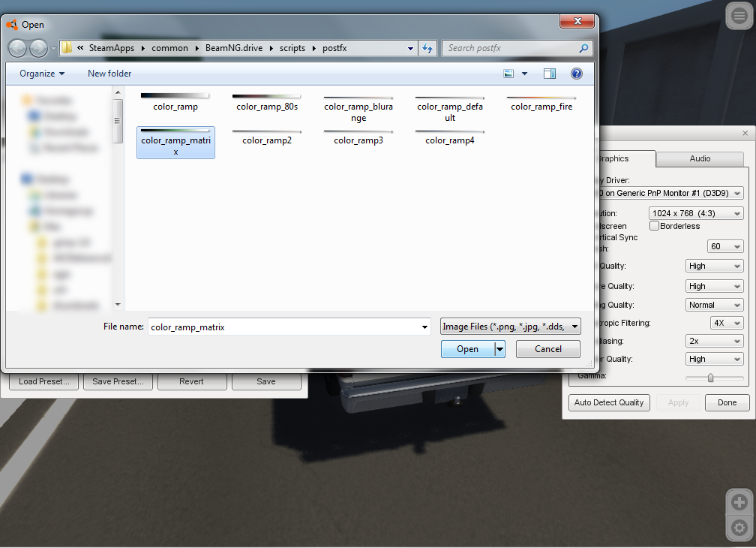Click the refresh icon next to address bar
The height and width of the screenshot is (548, 756).
tap(427, 48)
